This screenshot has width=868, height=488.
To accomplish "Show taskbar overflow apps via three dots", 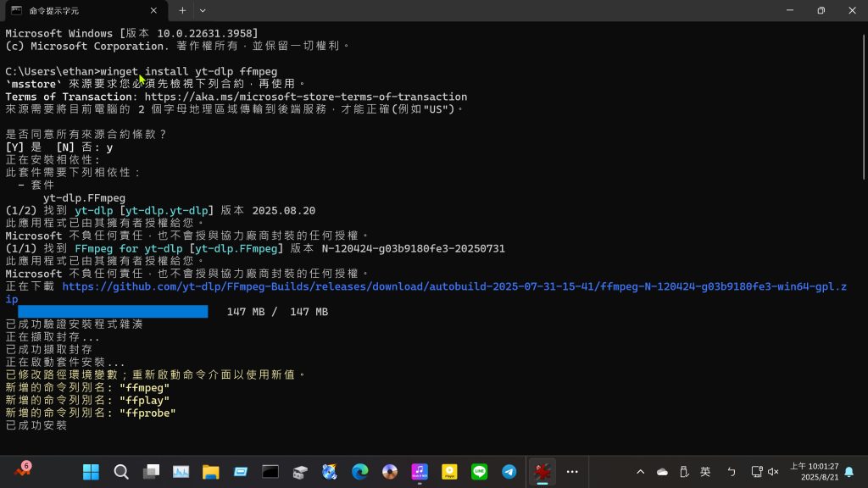I will [572, 472].
